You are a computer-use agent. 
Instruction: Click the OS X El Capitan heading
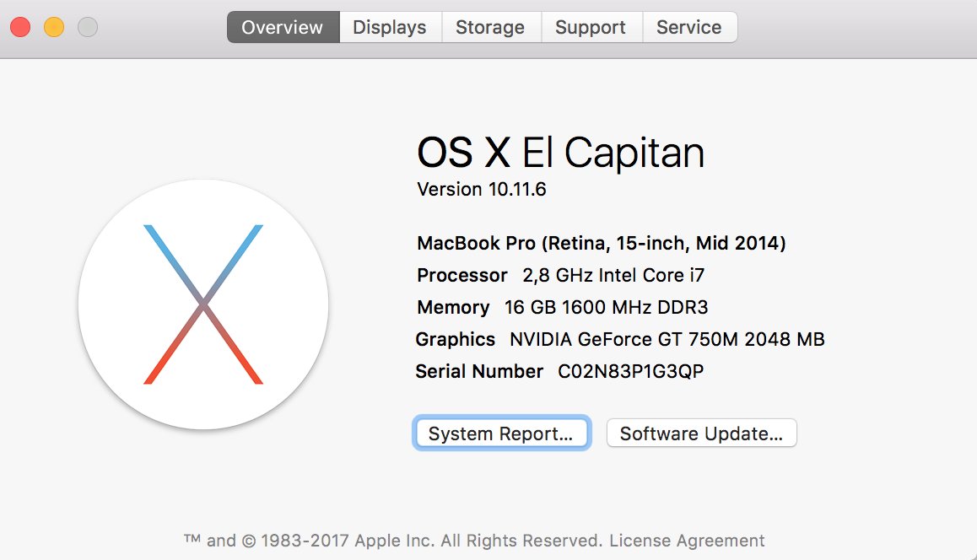pyautogui.click(x=560, y=153)
